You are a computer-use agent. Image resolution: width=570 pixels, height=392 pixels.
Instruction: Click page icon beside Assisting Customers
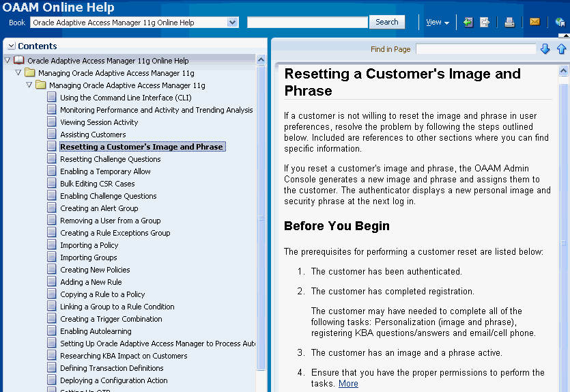tap(52, 134)
